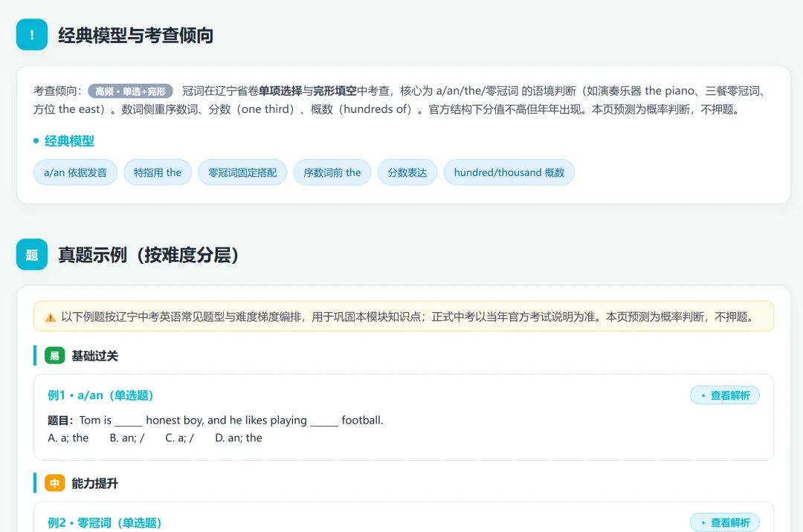Click the yellow notice banner text
This screenshot has height=532, width=803.
409,317
